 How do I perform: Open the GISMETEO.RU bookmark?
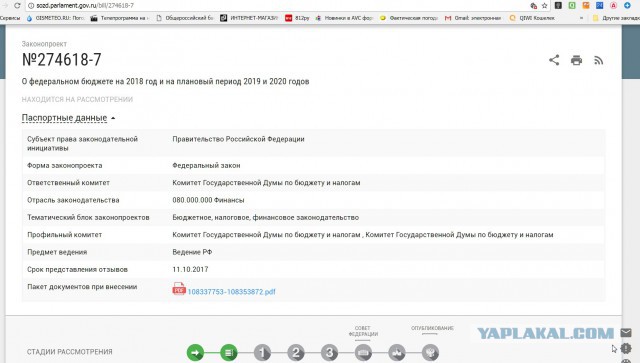click(55, 18)
